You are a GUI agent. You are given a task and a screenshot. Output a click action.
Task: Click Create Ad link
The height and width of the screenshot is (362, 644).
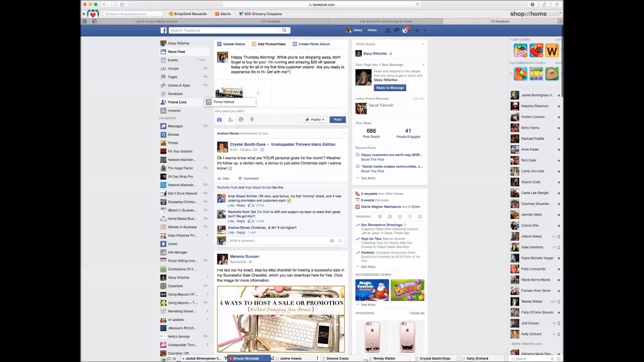click(417, 313)
